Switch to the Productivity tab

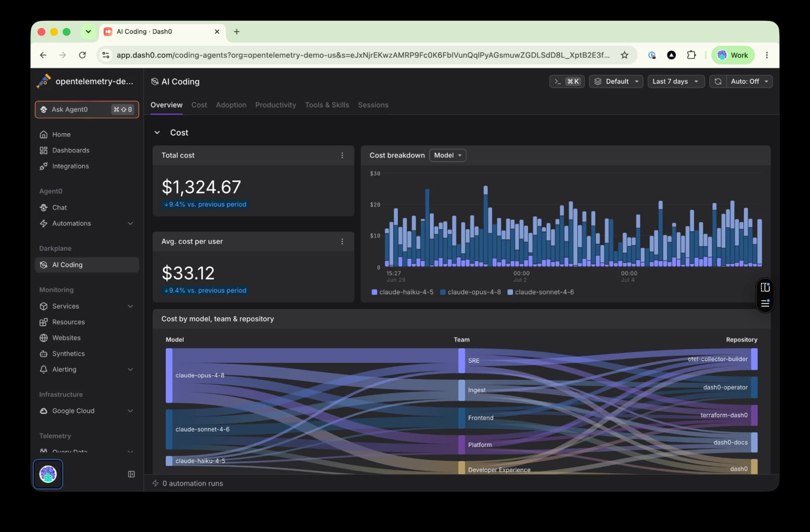(276, 105)
